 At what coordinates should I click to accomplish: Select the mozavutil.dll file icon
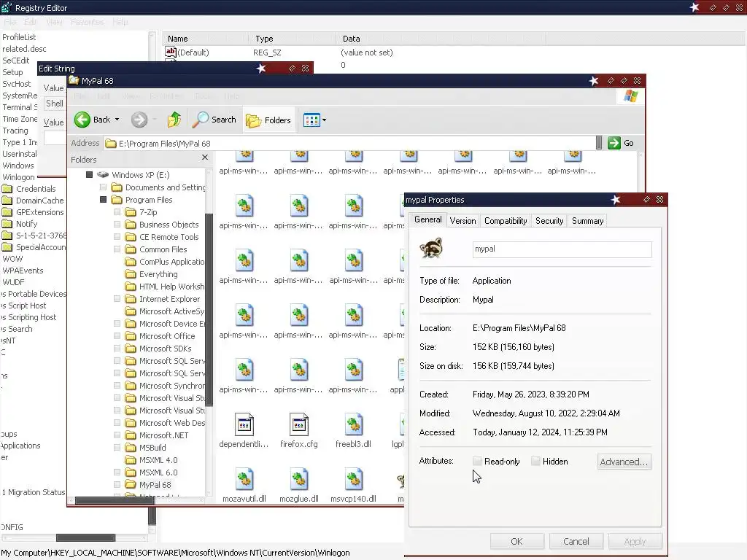coord(244,479)
